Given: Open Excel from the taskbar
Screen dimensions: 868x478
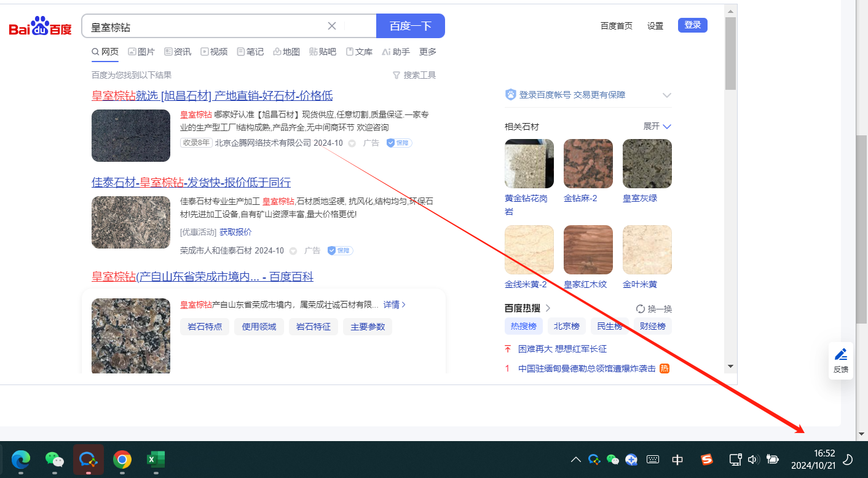Looking at the screenshot, I should click(x=156, y=460).
